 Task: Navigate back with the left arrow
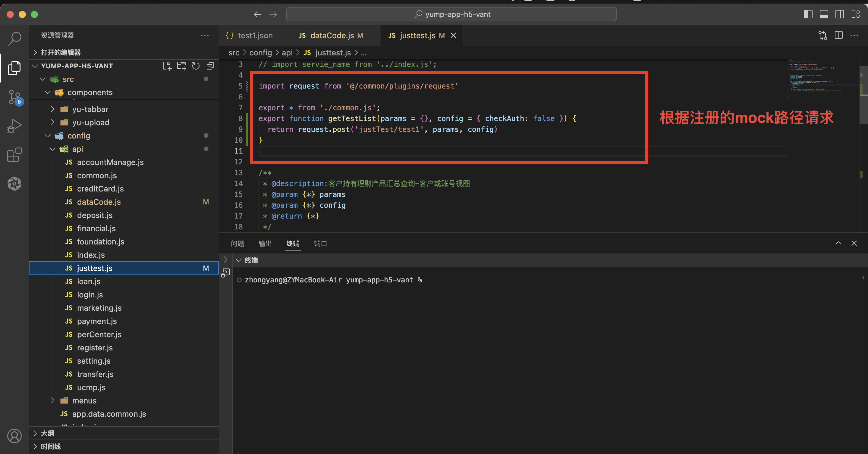pyautogui.click(x=257, y=14)
